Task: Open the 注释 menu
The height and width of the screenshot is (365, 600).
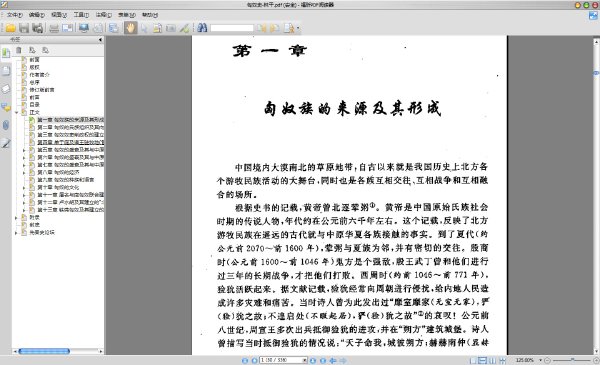Action: click(103, 15)
